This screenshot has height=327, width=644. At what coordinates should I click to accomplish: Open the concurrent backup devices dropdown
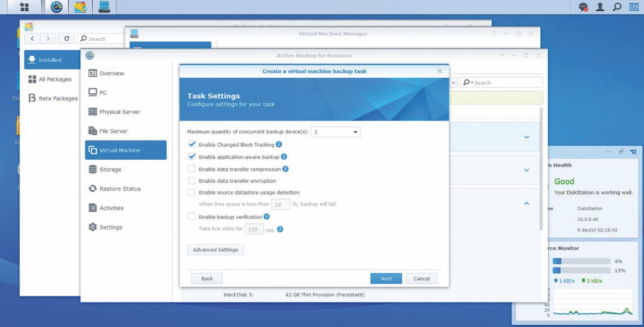point(336,132)
